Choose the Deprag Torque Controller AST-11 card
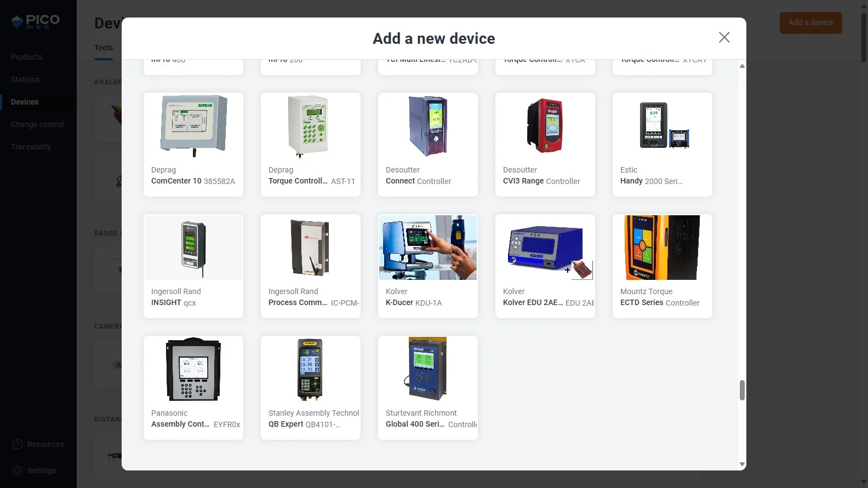 [311, 145]
